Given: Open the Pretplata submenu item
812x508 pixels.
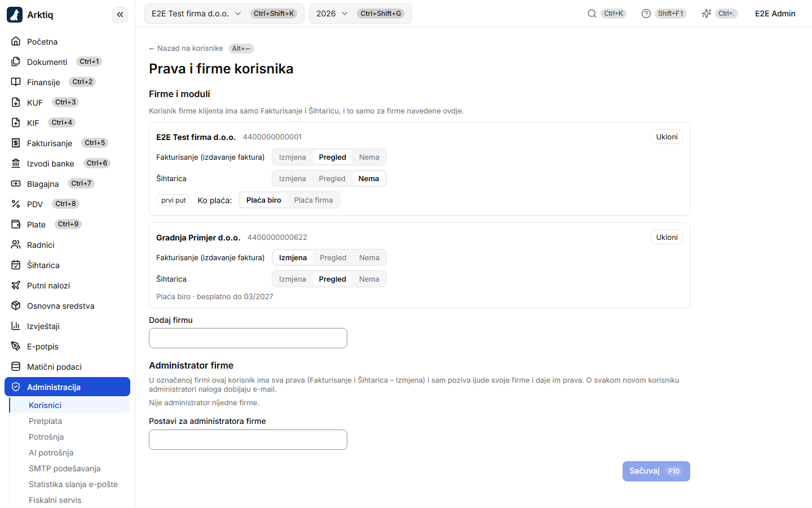Looking at the screenshot, I should coord(70,421).
